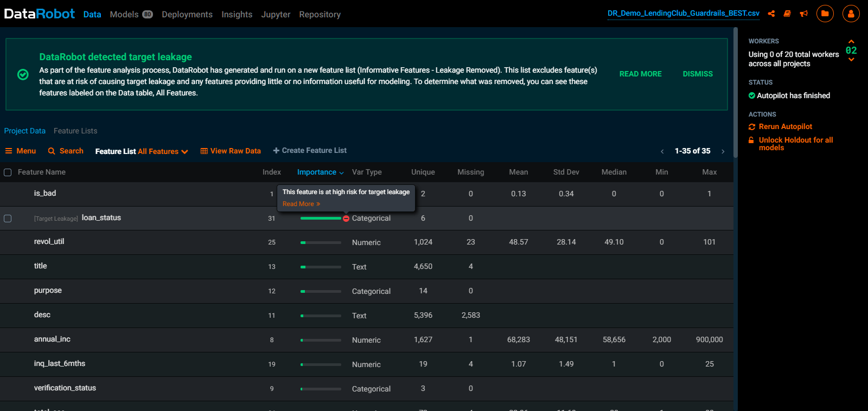Click the Std Dev column header
Screen dimensions: 868x411
(566, 172)
